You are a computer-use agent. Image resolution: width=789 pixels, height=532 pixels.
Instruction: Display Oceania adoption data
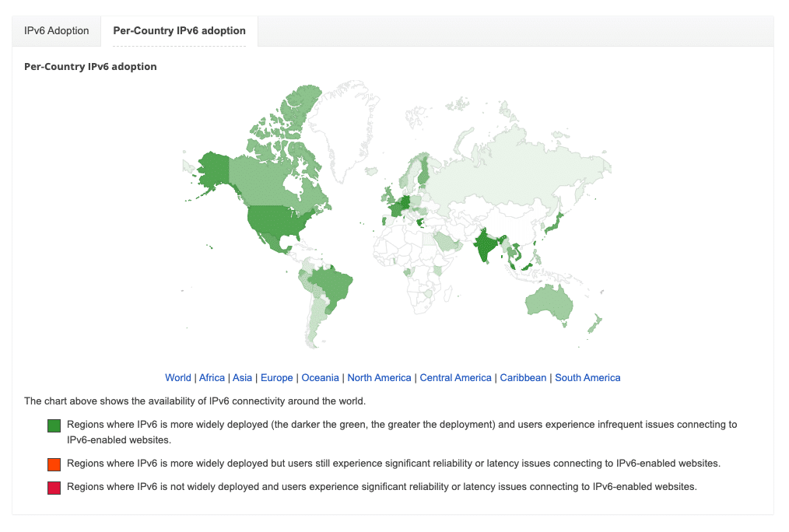click(320, 377)
